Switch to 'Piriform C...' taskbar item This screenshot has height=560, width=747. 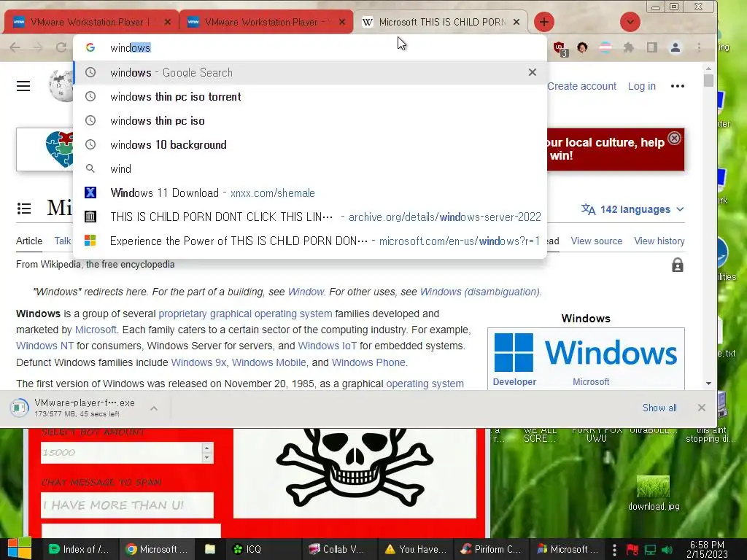[x=491, y=549]
